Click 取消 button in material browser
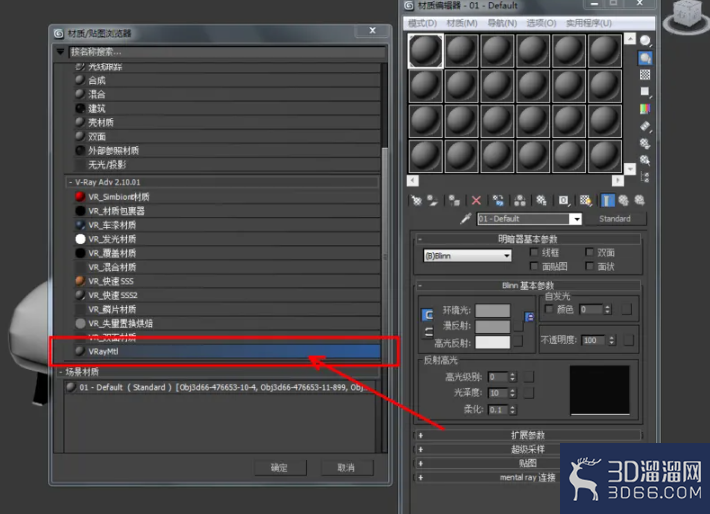710x514 pixels. click(346, 467)
